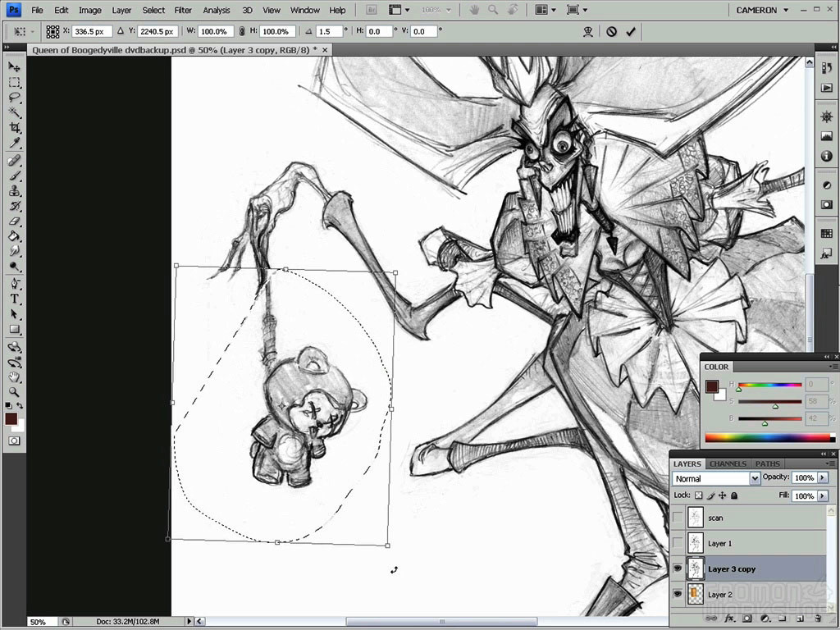
Task: Commit the transform with the checkmark
Action: [631, 31]
